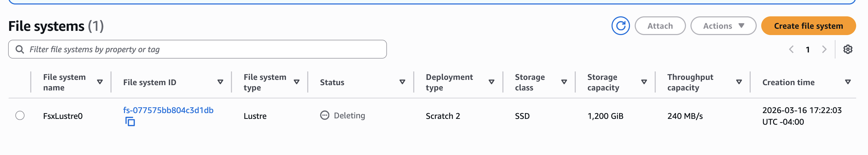Click the File systems (1) heading
This screenshot has width=868, height=155.
click(x=56, y=26)
